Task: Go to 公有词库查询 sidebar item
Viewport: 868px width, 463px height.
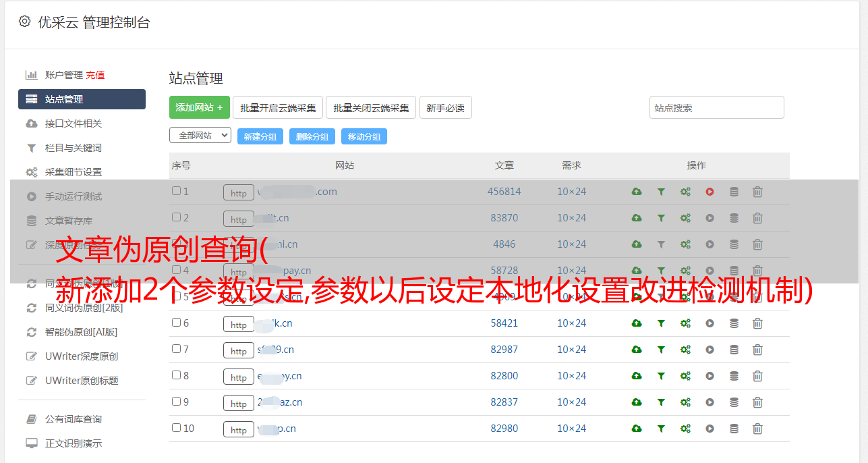Action: coord(73,419)
